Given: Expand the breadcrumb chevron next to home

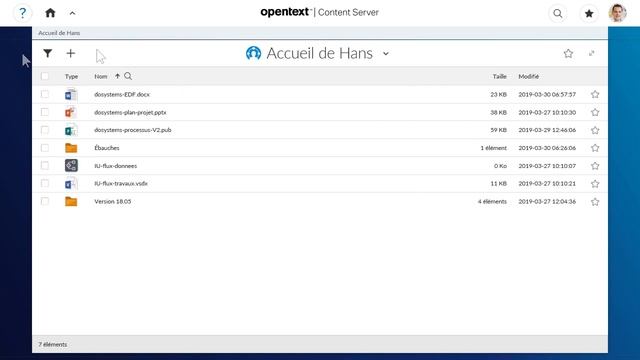Looking at the screenshot, I should (72, 13).
